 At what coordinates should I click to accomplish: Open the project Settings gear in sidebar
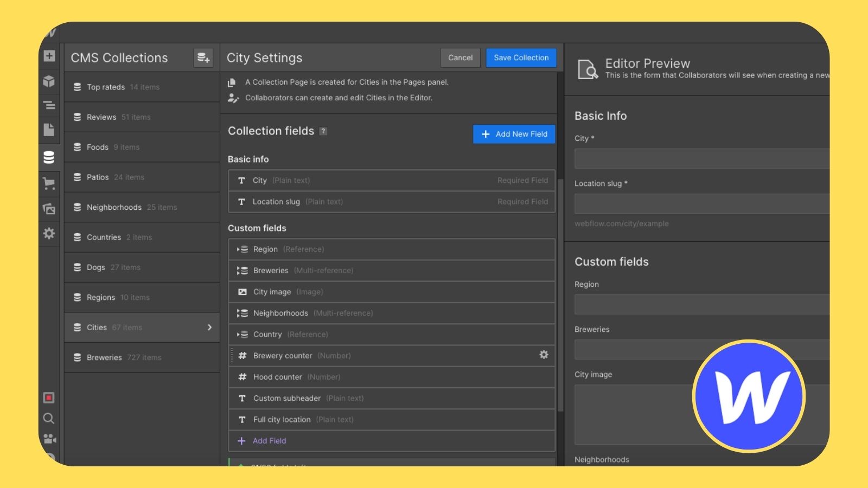click(x=49, y=233)
